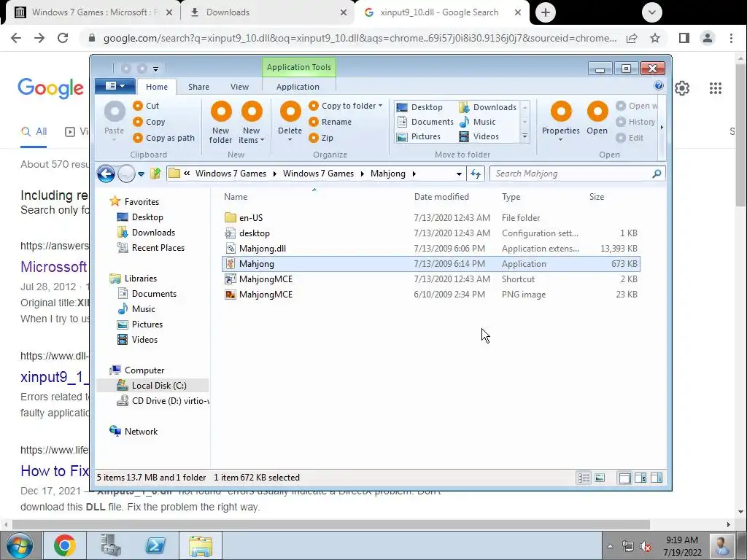Sort by the Name column
This screenshot has height=560, width=747.
pyautogui.click(x=236, y=197)
